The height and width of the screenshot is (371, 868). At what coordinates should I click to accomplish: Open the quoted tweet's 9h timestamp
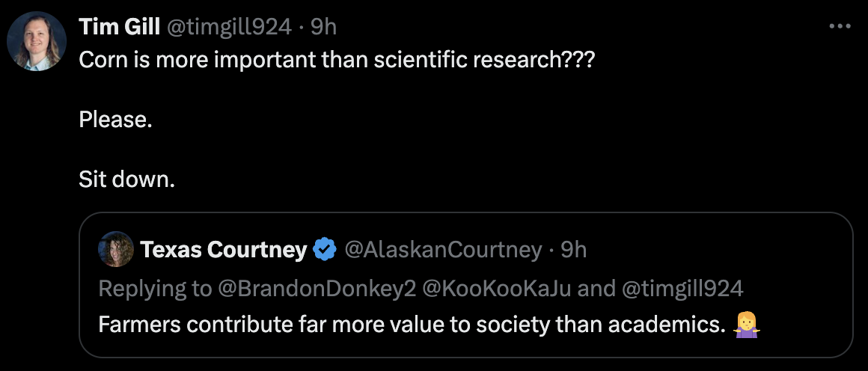coord(573,250)
